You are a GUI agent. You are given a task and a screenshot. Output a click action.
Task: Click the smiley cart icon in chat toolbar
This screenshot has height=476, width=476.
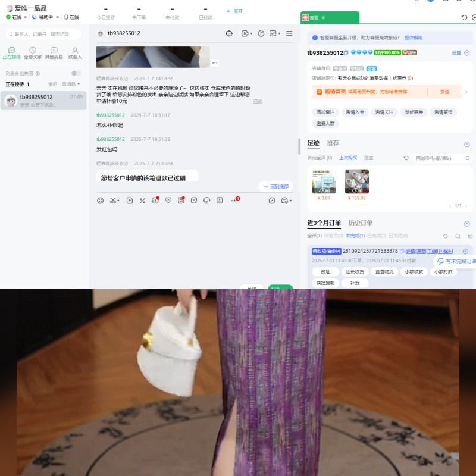click(x=206, y=201)
